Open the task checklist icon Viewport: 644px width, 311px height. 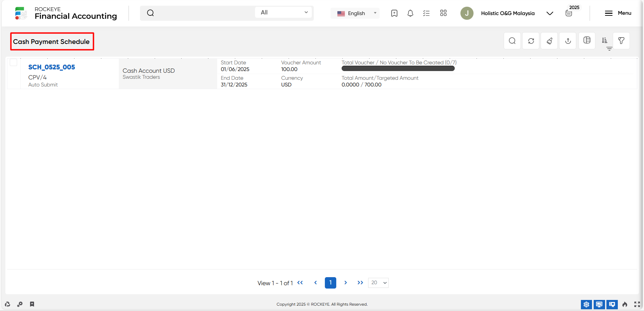(426, 13)
